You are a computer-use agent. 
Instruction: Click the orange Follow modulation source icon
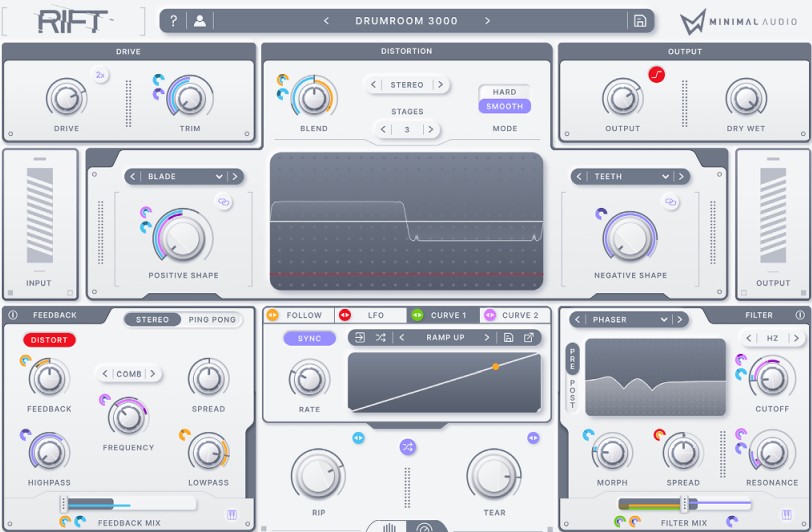tap(272, 315)
